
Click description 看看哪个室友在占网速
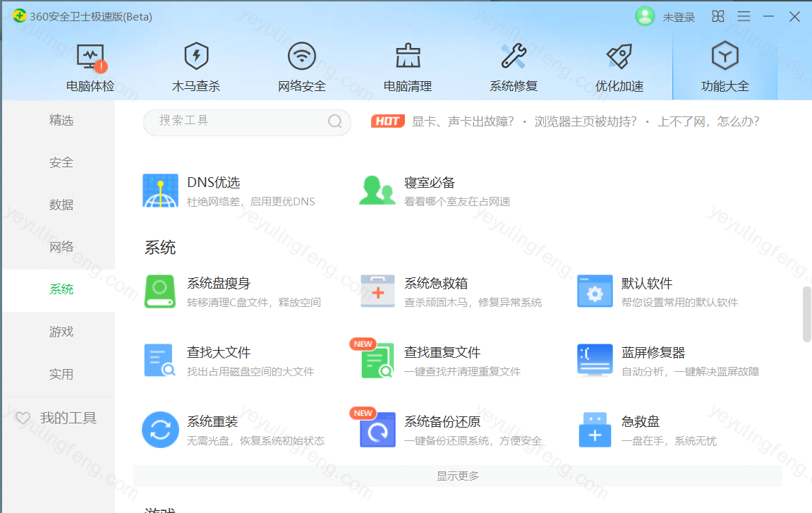coord(457,202)
